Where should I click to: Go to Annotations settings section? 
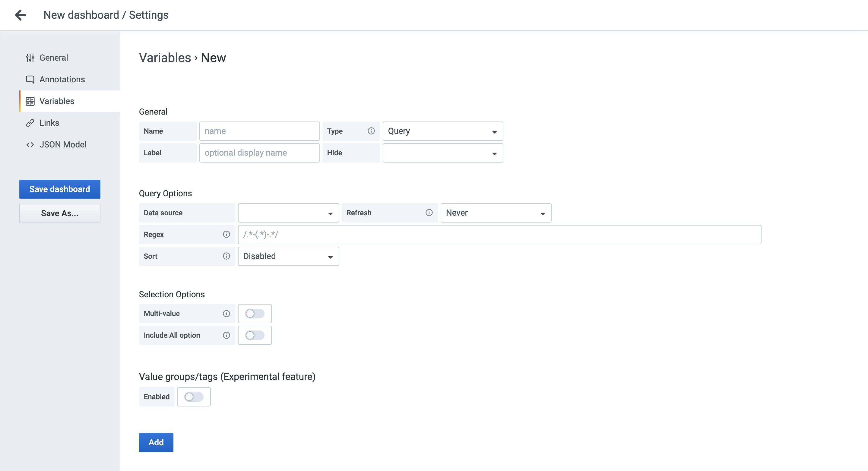click(x=62, y=80)
